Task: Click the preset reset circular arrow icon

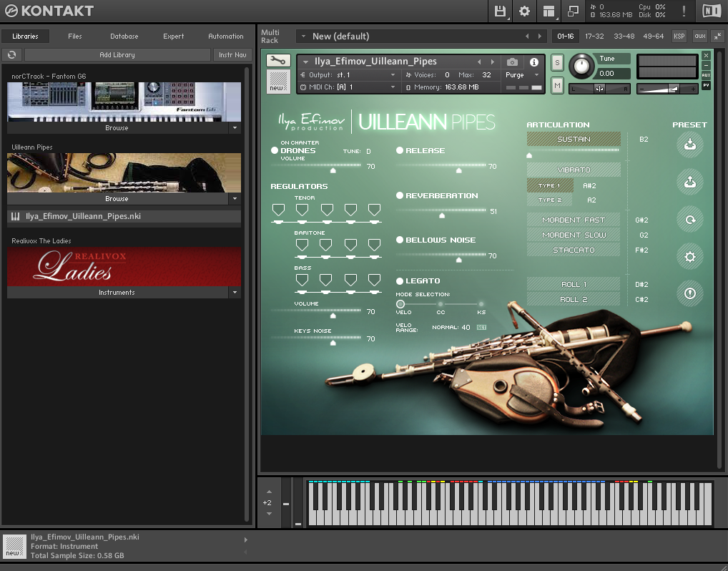Action: [690, 219]
